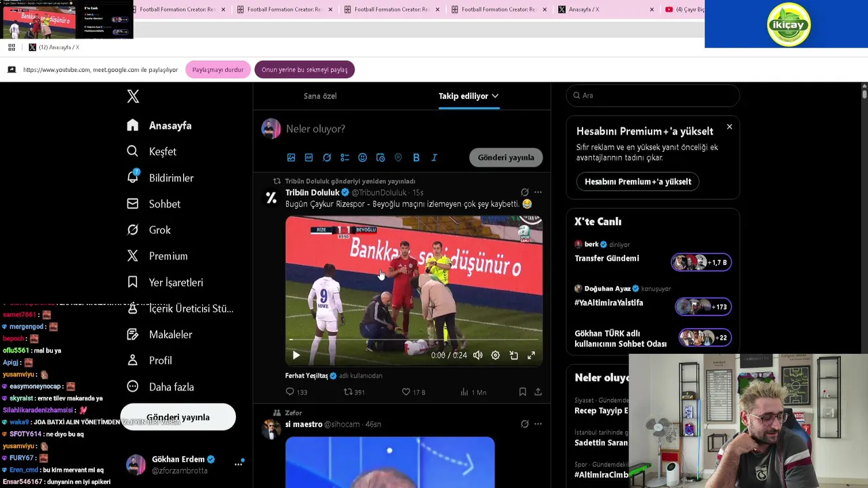The height and width of the screenshot is (488, 868).
Task: Enter fullscreen on the video
Action: click(532, 355)
